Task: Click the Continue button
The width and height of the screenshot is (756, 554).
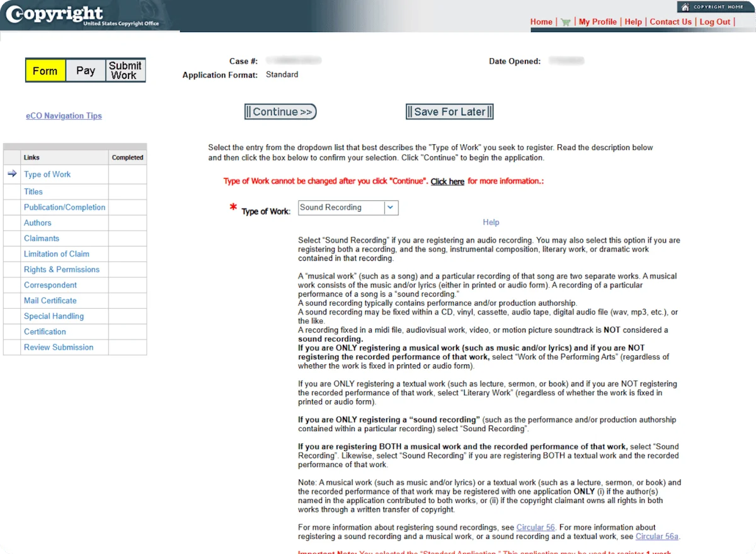Action: 280,112
